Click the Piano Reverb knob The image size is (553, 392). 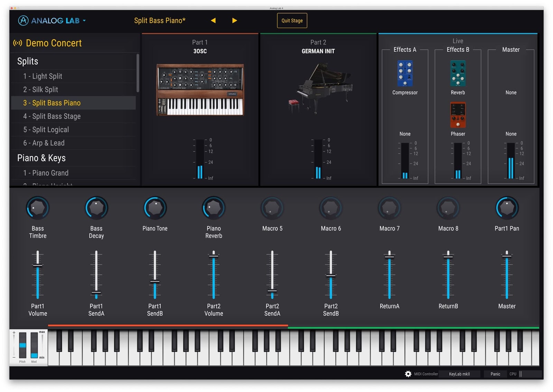[x=214, y=208]
